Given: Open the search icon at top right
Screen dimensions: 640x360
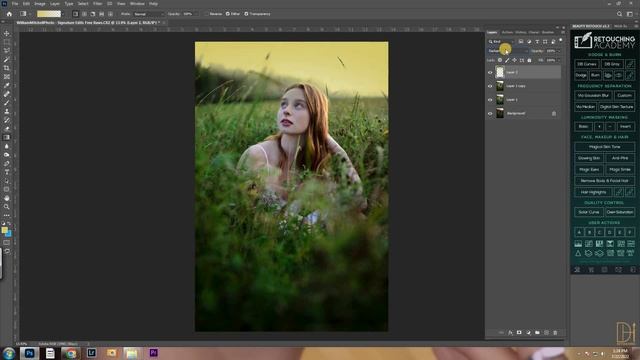Looking at the screenshot, I should pyautogui.click(x=619, y=14).
